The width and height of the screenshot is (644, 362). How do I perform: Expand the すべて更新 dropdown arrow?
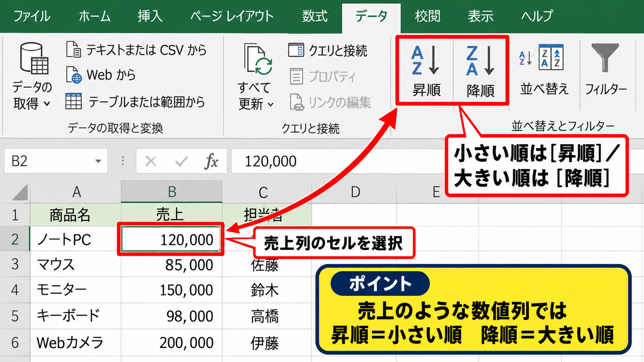[x=270, y=104]
